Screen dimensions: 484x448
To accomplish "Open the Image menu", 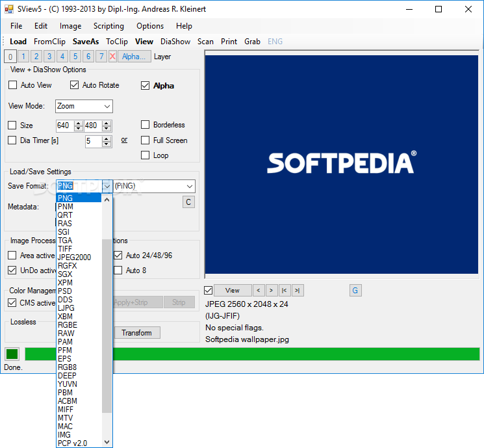I will 70,26.
